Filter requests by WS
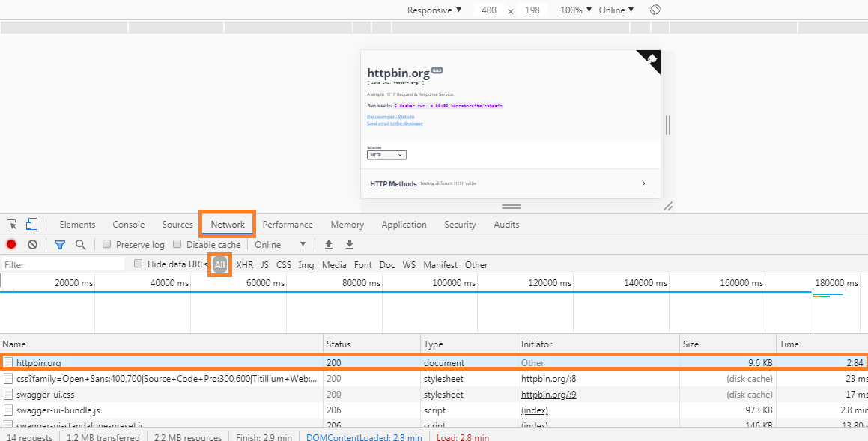This screenshot has height=441, width=868. click(409, 264)
